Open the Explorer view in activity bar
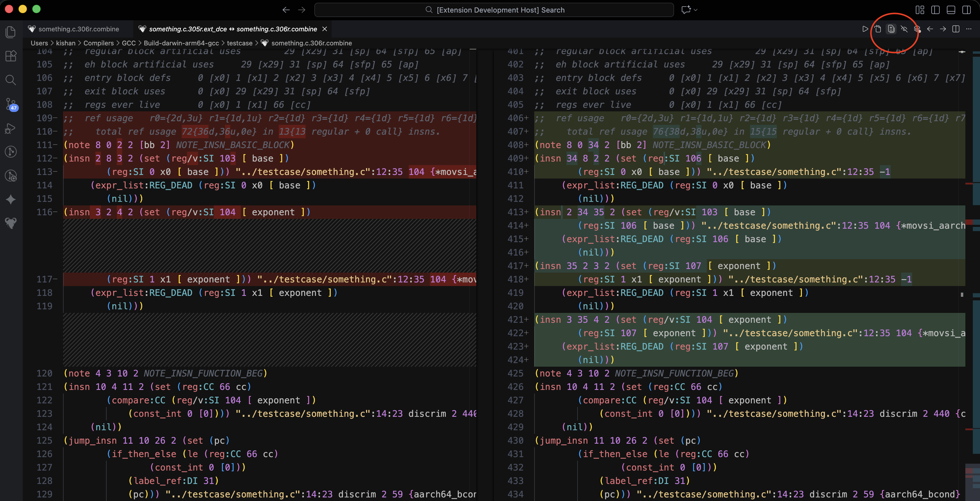This screenshot has height=501, width=980. coord(11,32)
